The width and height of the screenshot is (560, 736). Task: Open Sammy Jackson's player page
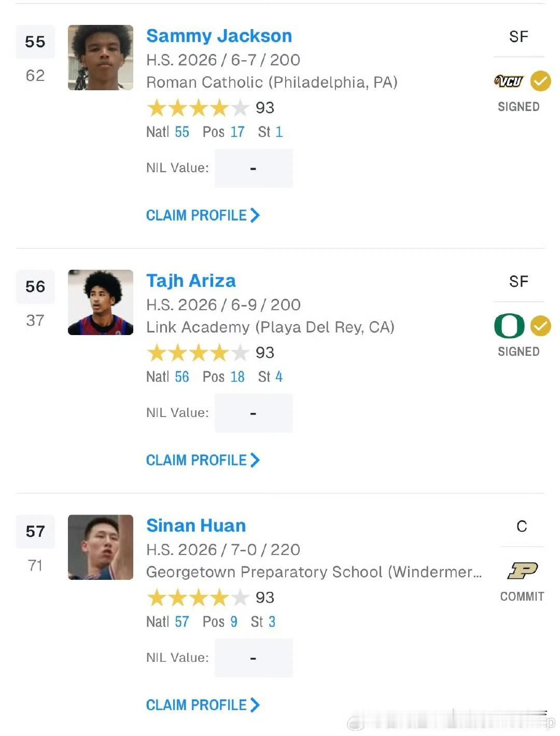(x=219, y=36)
